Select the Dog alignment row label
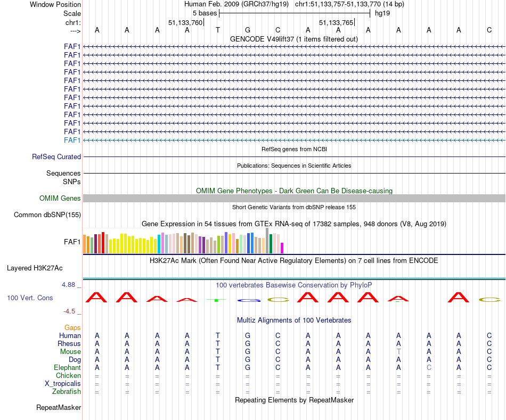 [75, 360]
